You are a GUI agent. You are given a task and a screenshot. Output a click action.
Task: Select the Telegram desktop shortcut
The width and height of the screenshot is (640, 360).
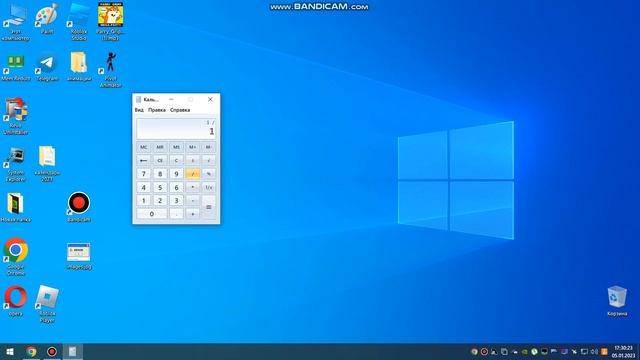tap(47, 67)
